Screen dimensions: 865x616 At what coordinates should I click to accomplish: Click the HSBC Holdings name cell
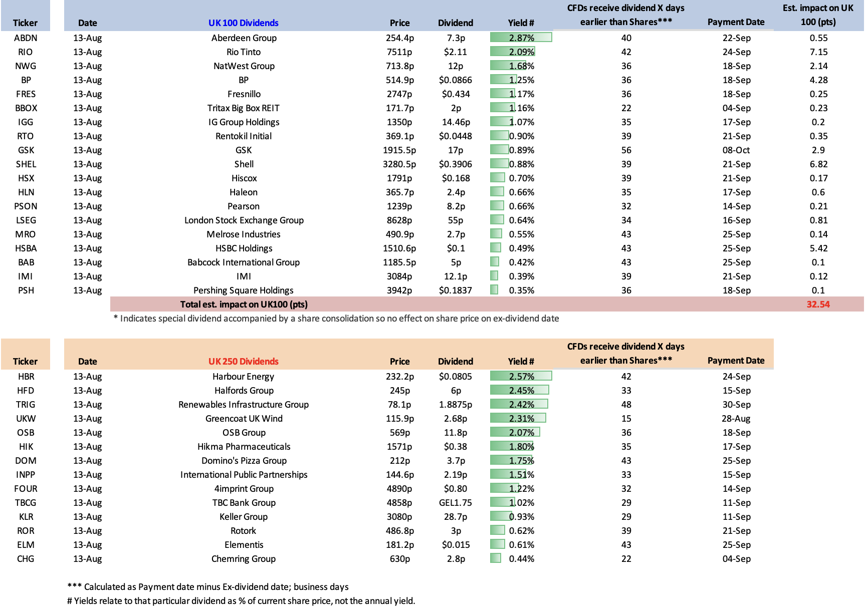(x=244, y=248)
